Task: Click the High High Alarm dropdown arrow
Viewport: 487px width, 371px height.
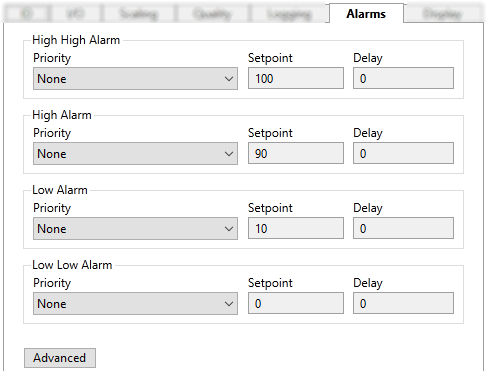Action: coord(229,79)
